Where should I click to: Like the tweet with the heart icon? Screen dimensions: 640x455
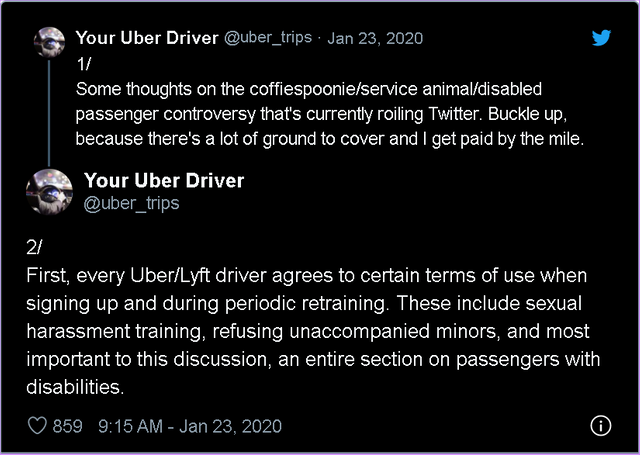click(37, 426)
